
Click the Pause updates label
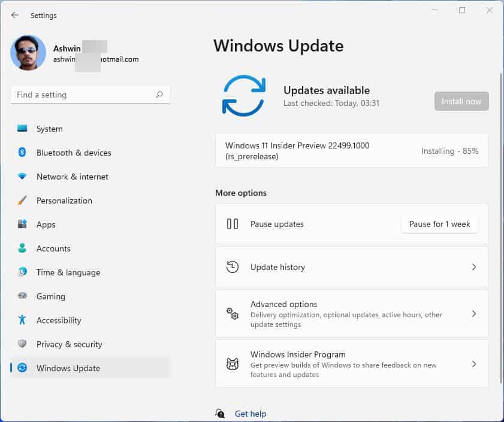coord(277,224)
